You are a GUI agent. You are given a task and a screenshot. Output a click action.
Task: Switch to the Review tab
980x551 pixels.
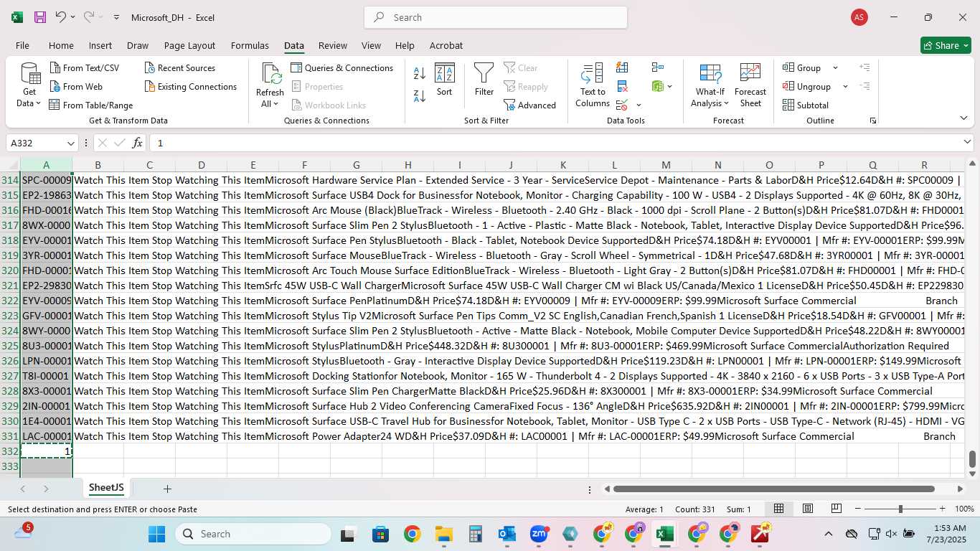point(333,45)
